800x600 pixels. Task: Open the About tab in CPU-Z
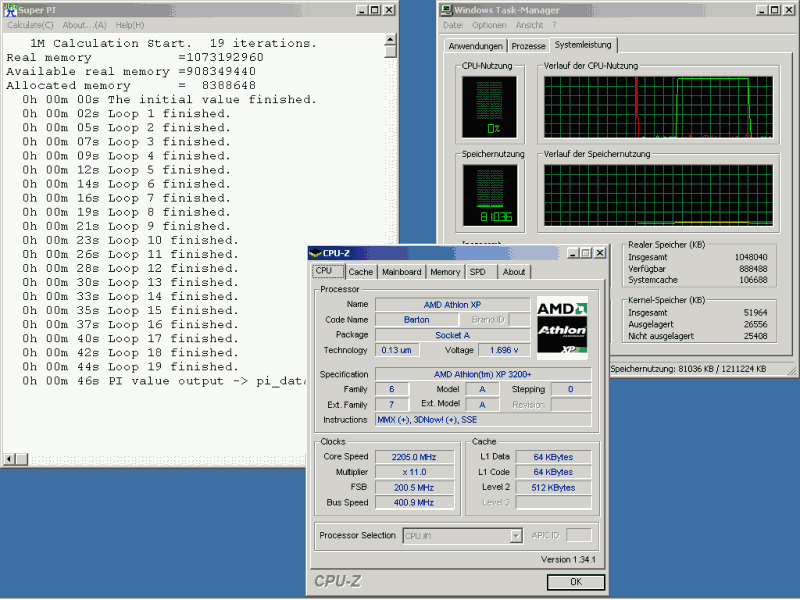(x=514, y=272)
